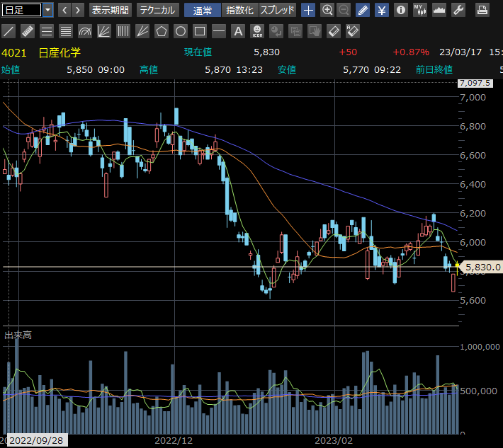
Task: Toggle the yen price display button
Action: point(382,10)
